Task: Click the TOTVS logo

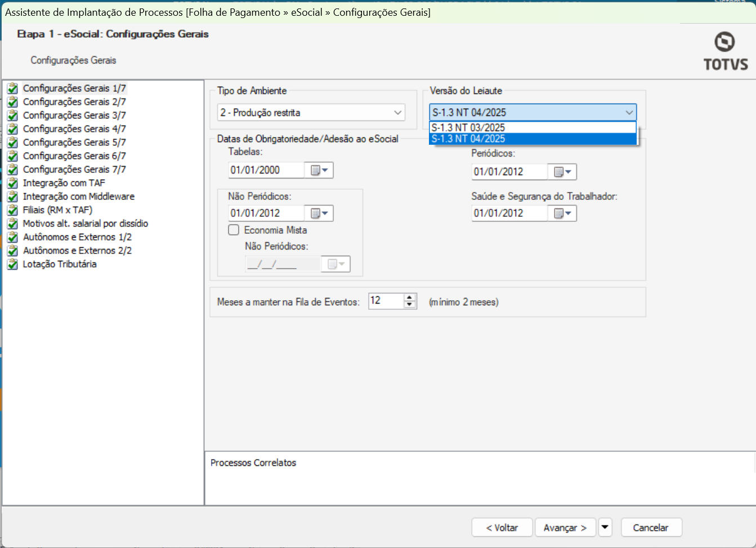Action: point(725,51)
